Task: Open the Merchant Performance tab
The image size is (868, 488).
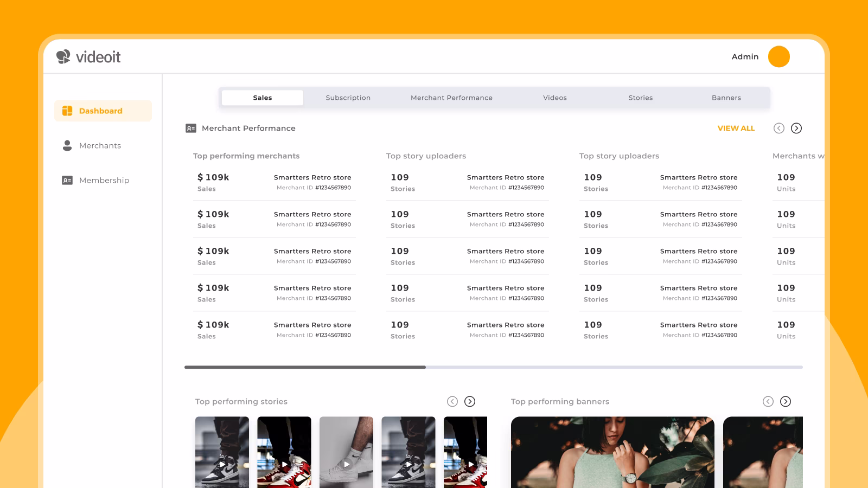Action: [x=451, y=98]
